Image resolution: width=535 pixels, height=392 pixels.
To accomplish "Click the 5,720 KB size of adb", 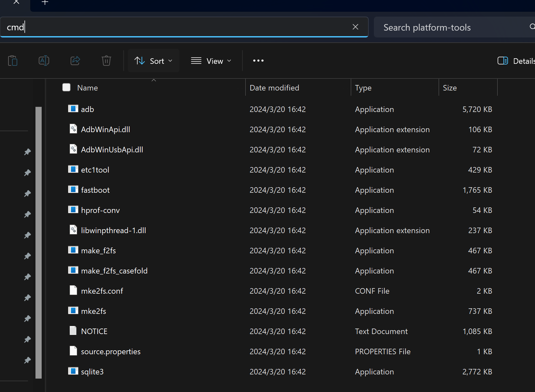I will (x=477, y=109).
